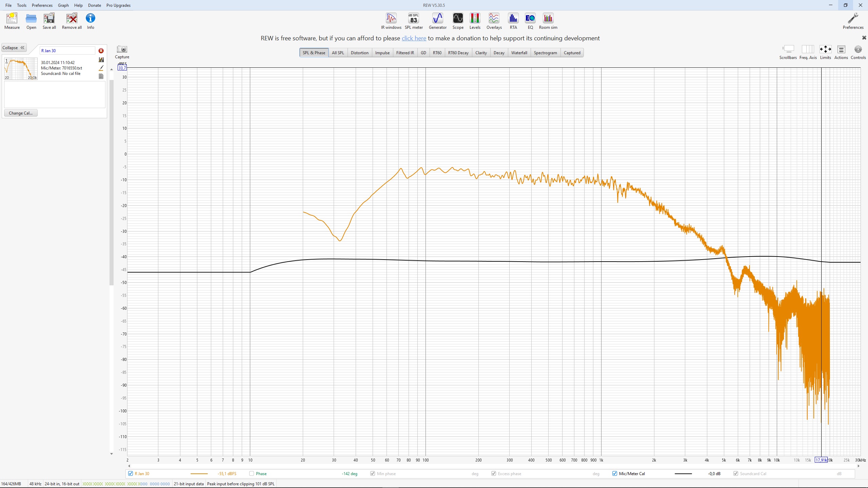Image resolution: width=868 pixels, height=488 pixels.
Task: Open the Overlays window
Action: coord(494,21)
